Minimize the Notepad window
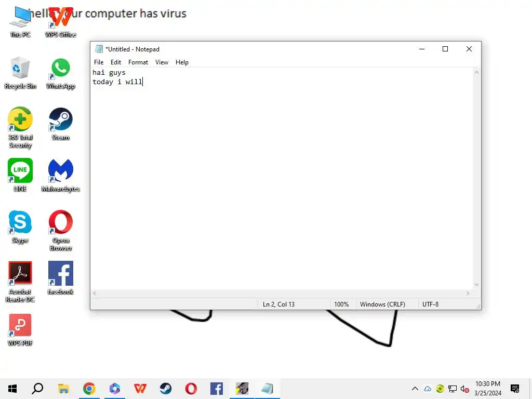The image size is (532, 399). tap(422, 49)
